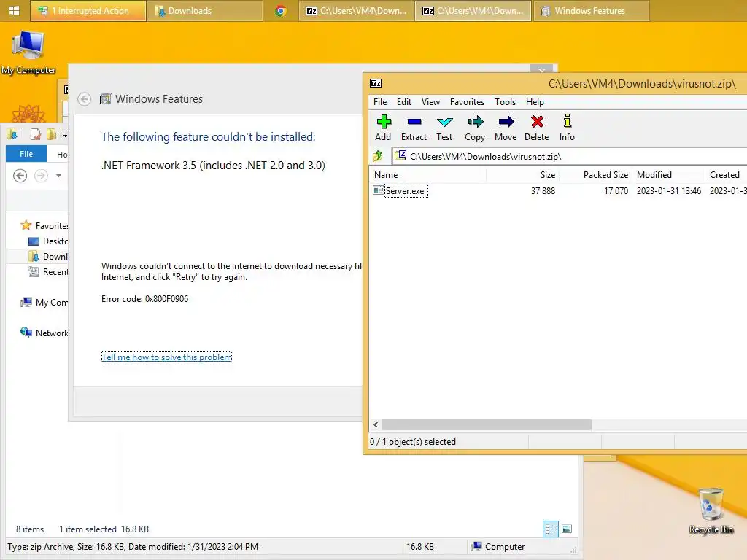Click the 37 888 size value
This screenshot has width=747, height=560.
click(x=543, y=191)
